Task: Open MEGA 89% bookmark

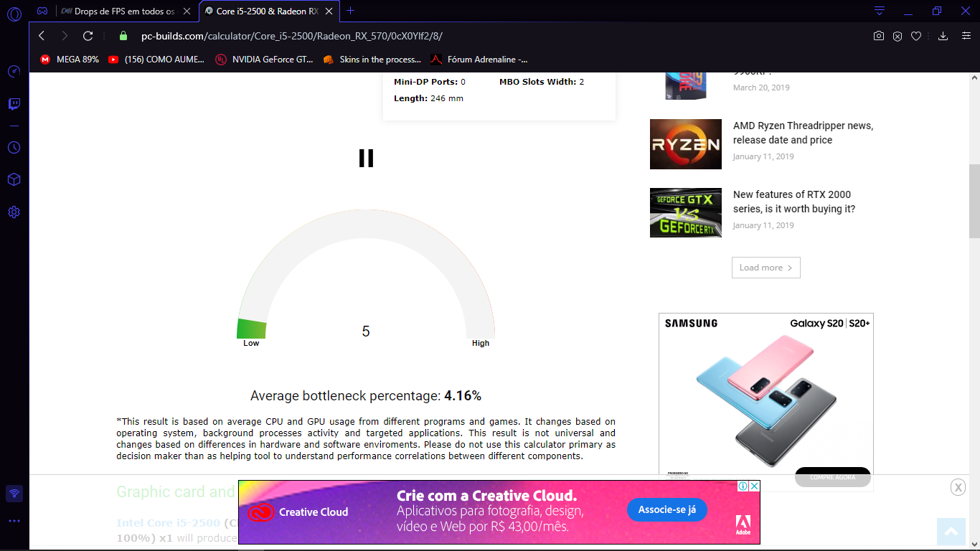Action: pos(70,60)
